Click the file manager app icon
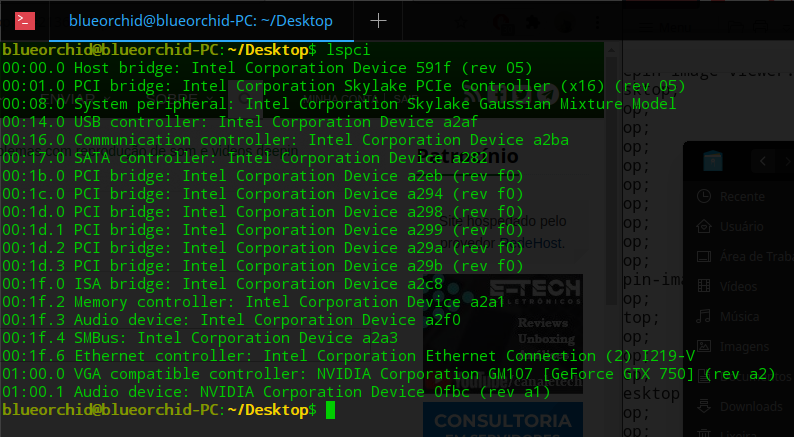This screenshot has width=794, height=437. tap(713, 161)
